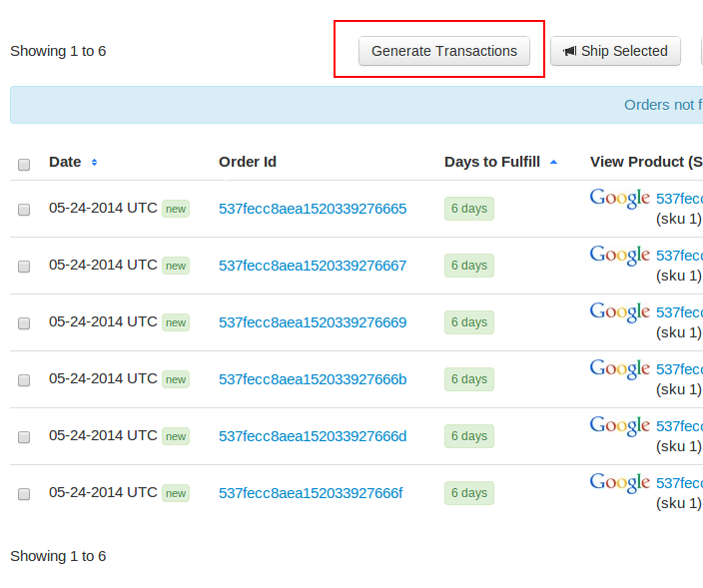This screenshot has width=703, height=588.
Task: Click the new badge on the first order
Action: click(x=176, y=209)
